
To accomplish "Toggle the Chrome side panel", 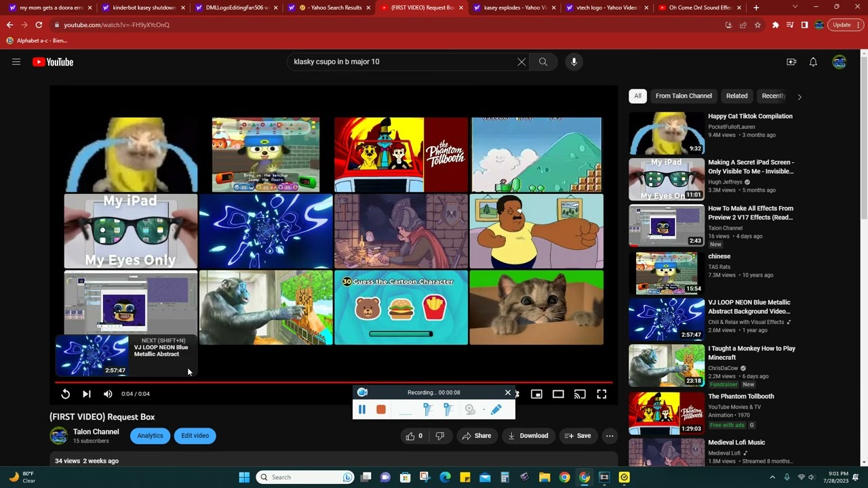I will tap(804, 25).
